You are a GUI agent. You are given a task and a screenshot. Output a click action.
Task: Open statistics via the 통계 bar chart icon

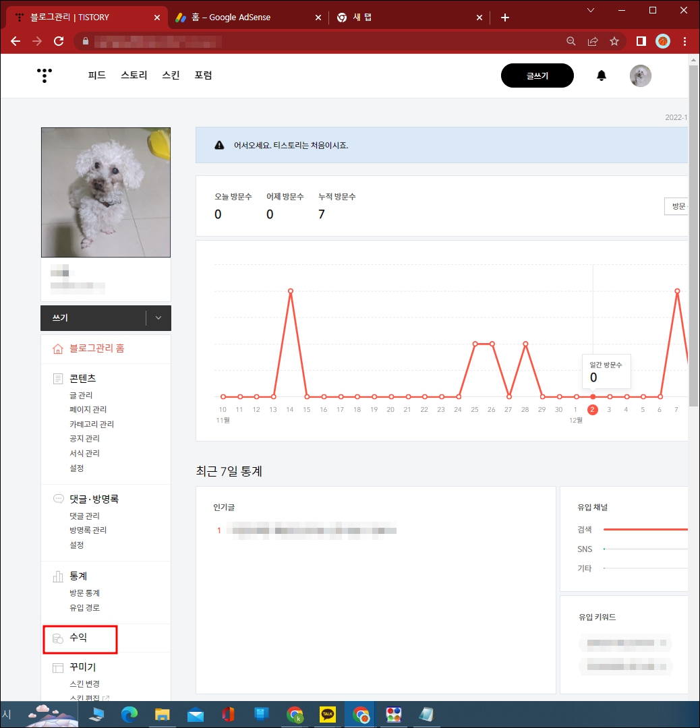57,576
